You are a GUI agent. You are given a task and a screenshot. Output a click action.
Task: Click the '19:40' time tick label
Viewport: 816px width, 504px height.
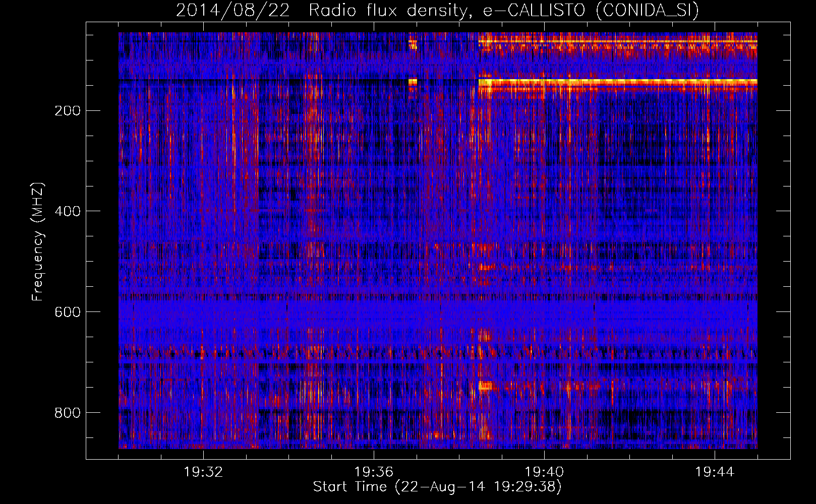(x=544, y=472)
